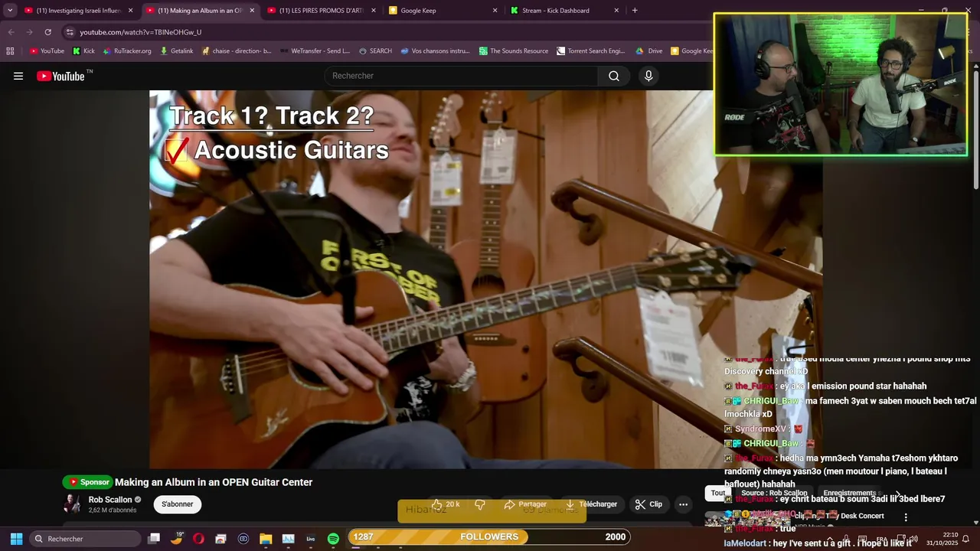Open the SEARCH bookmark
This screenshot has height=551, width=980.
[375, 51]
